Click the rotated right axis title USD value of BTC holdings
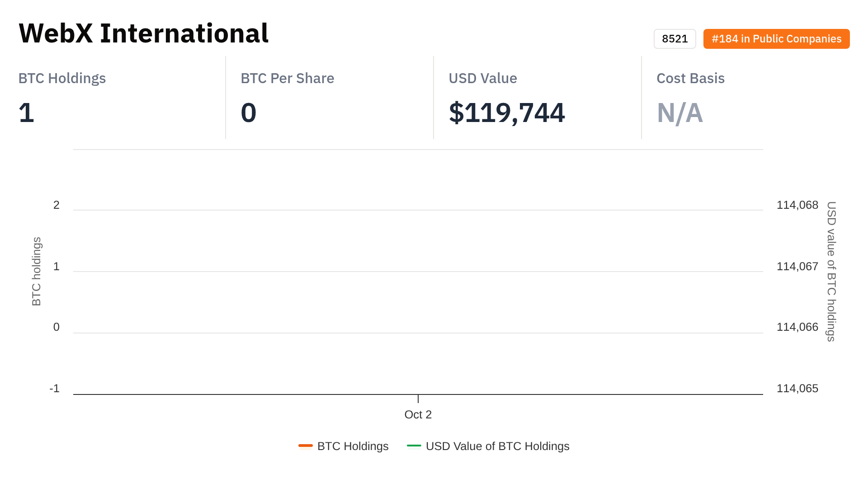Viewport: 868px width, 488px height. pos(831,271)
